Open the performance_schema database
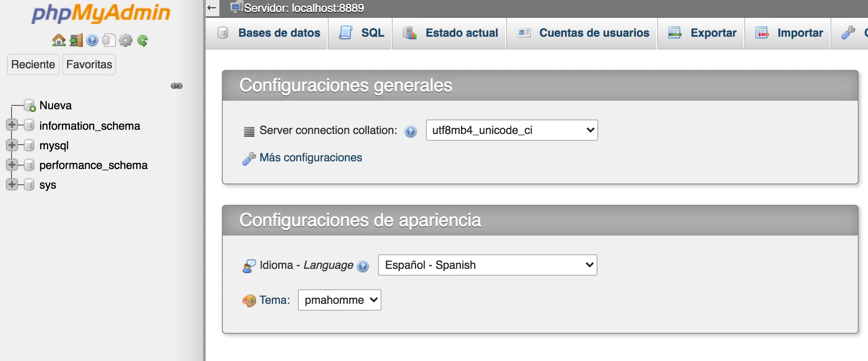868x361 pixels. coord(93,165)
